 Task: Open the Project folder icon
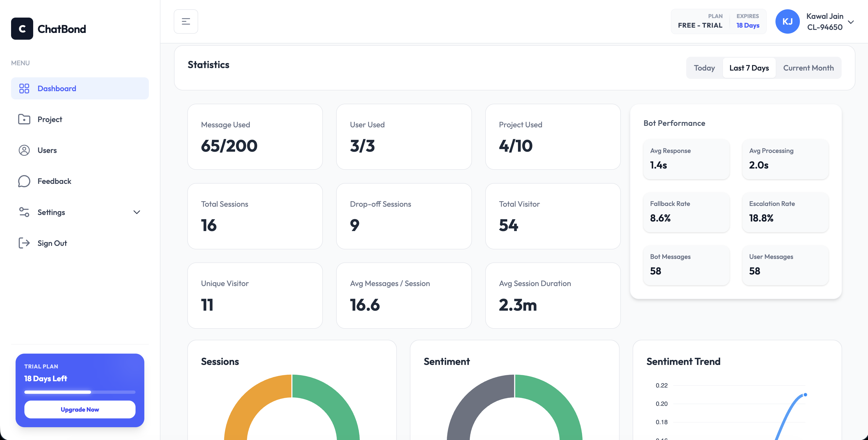pos(24,119)
